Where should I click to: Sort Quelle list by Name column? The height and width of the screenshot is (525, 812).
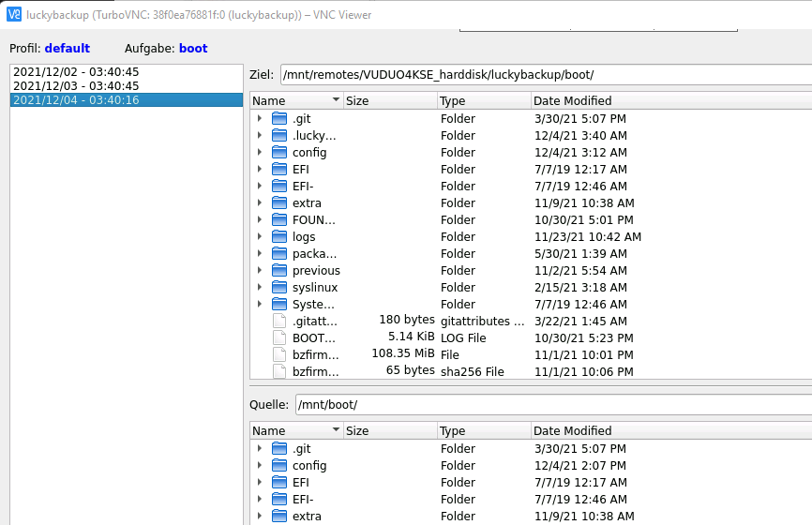click(x=296, y=430)
